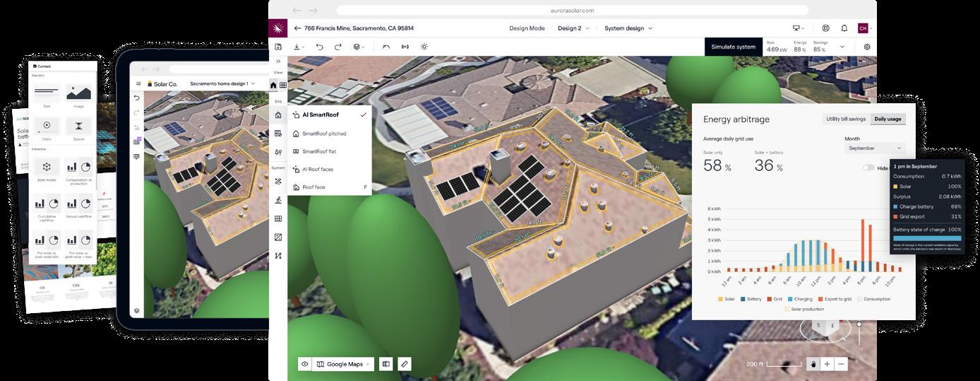Select Image block in Content panel

(x=79, y=95)
